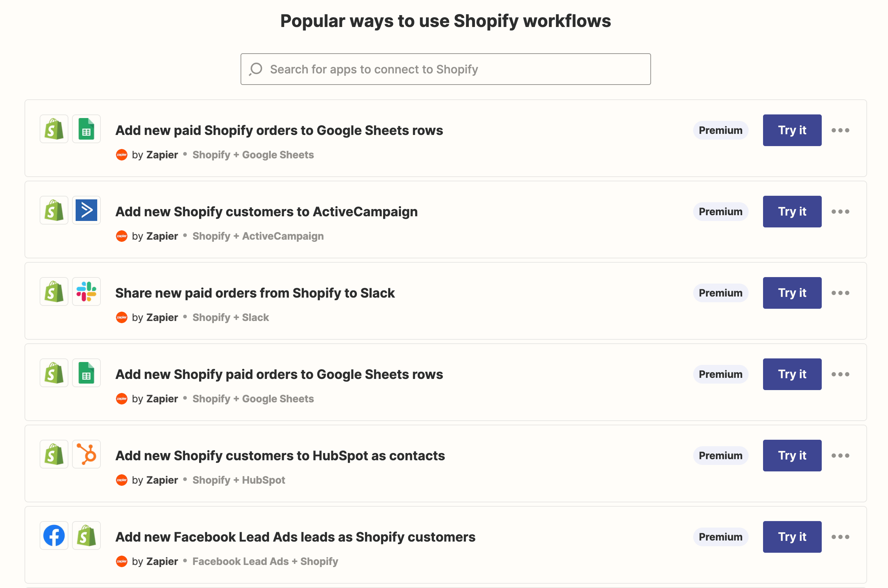
Task: Open more options for 'Add new paid Shopify orders'
Action: click(840, 130)
